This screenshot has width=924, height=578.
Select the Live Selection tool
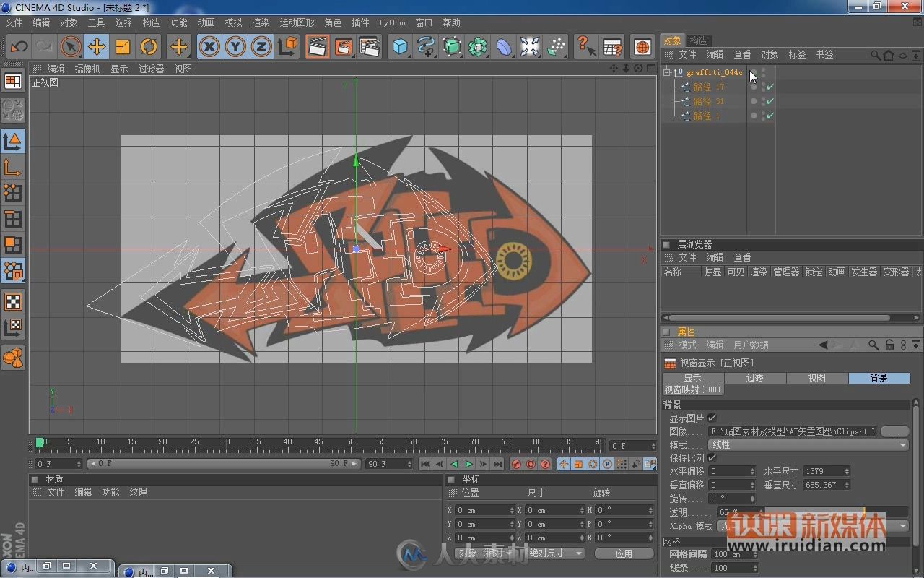[70, 47]
